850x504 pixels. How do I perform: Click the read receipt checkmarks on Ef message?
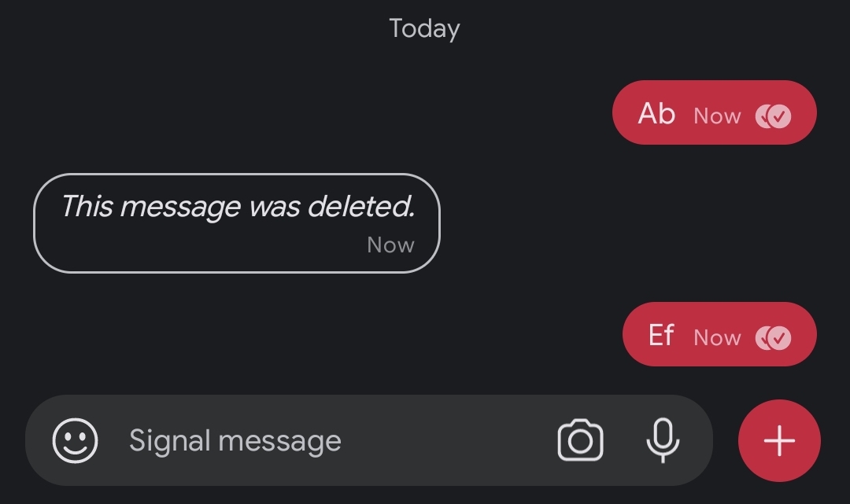point(774,338)
